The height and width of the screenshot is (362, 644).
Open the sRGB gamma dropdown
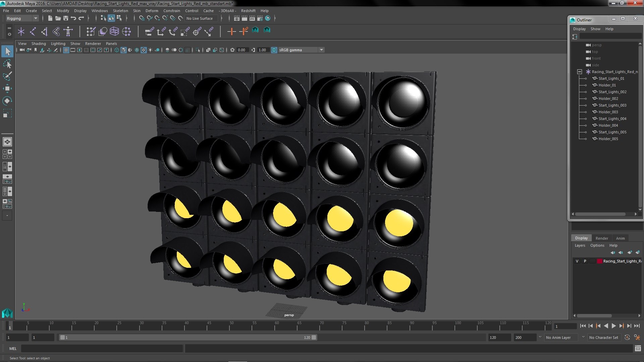301,50
